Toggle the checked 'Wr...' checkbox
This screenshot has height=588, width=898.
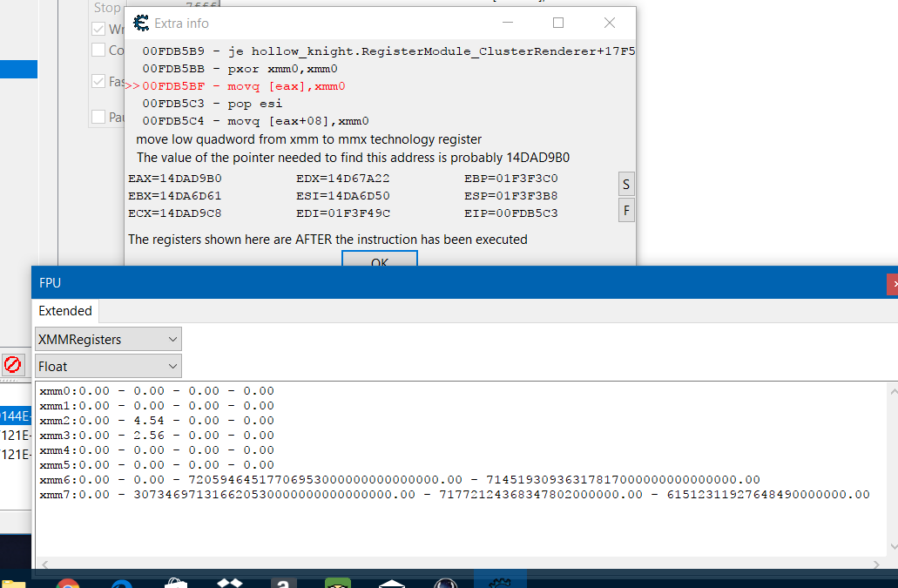pyautogui.click(x=98, y=29)
